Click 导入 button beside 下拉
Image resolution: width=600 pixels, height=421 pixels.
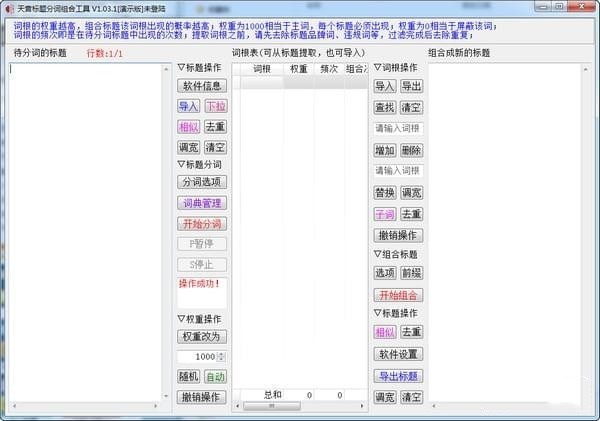[x=188, y=106]
